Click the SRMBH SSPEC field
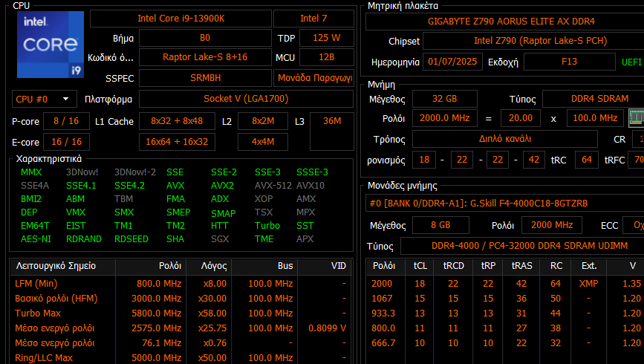Viewport: 644px width, 364px height. pyautogui.click(x=205, y=77)
